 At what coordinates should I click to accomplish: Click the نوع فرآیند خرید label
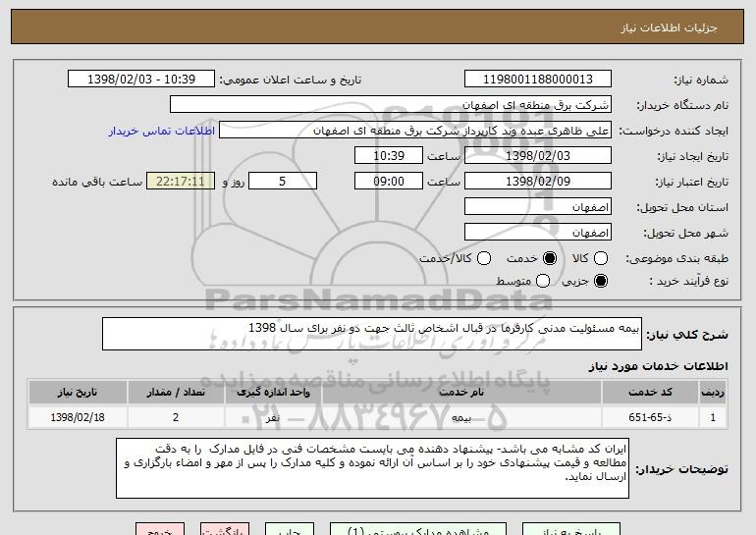coord(688,281)
